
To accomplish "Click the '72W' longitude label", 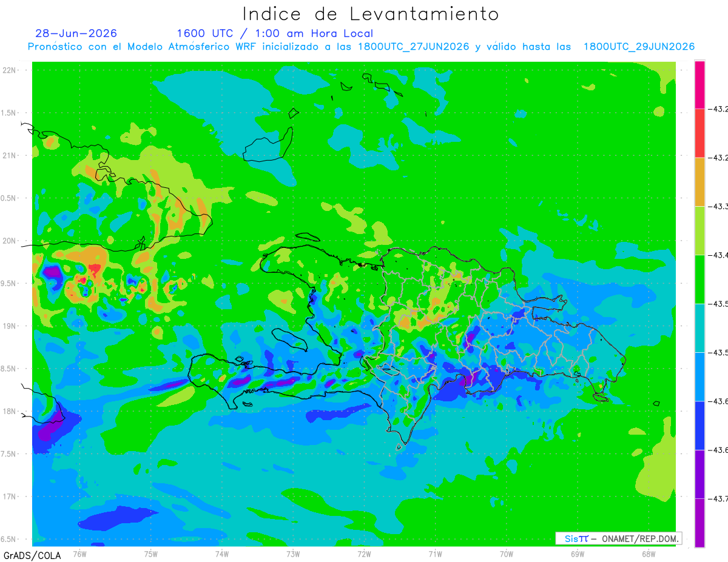I will (364, 553).
